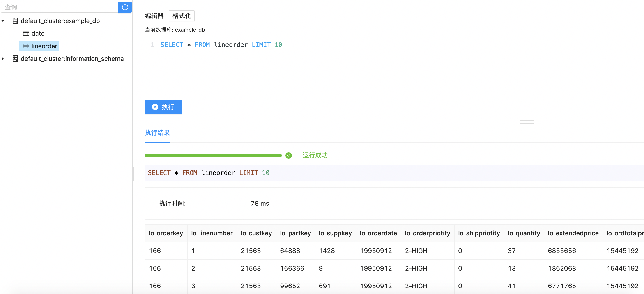This screenshot has height=294, width=644.
Task: Click the date table icon
Action: point(26,33)
